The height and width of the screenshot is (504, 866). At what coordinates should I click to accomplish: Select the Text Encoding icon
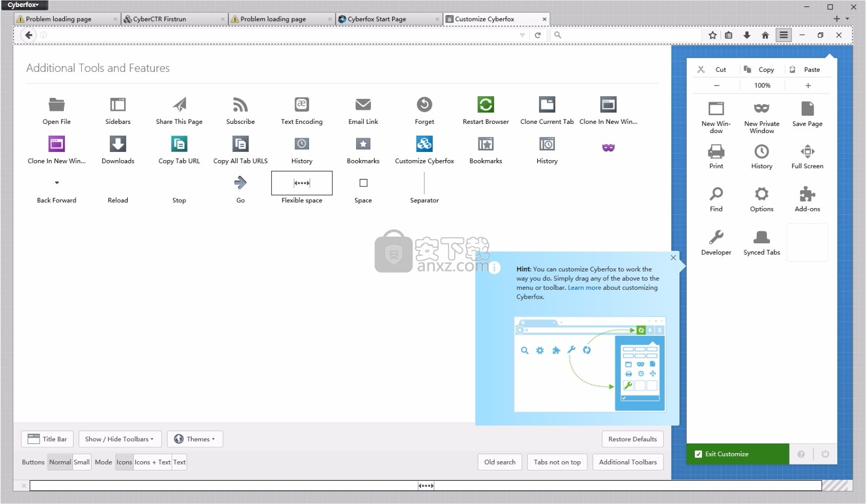point(301,104)
